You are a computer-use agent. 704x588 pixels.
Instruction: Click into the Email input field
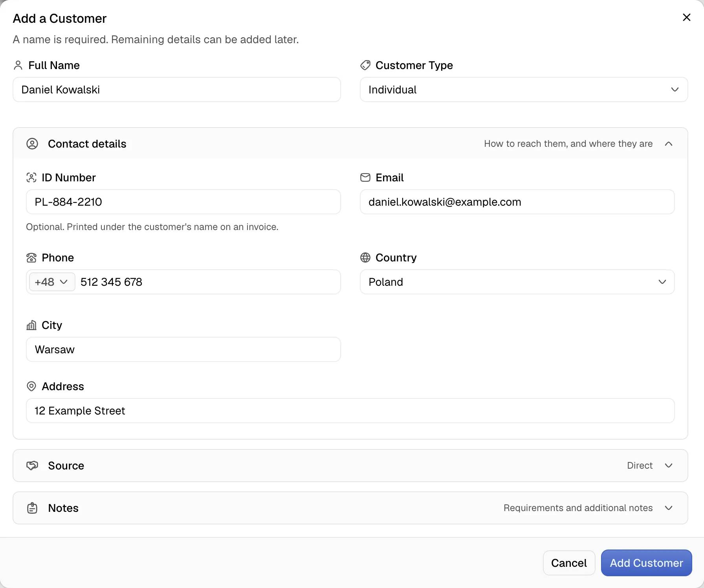(x=517, y=202)
